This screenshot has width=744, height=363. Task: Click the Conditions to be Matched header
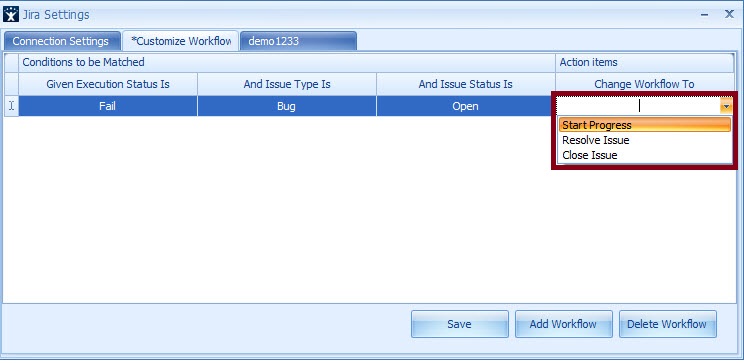287,63
